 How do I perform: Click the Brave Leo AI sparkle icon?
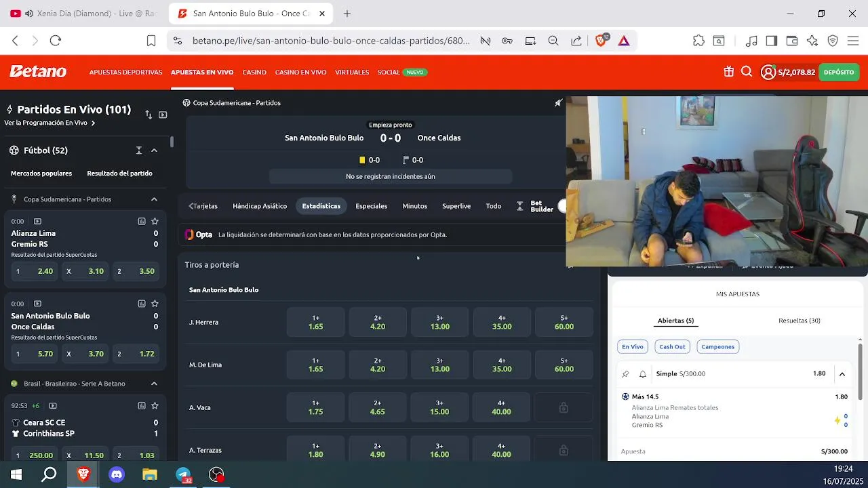click(812, 41)
